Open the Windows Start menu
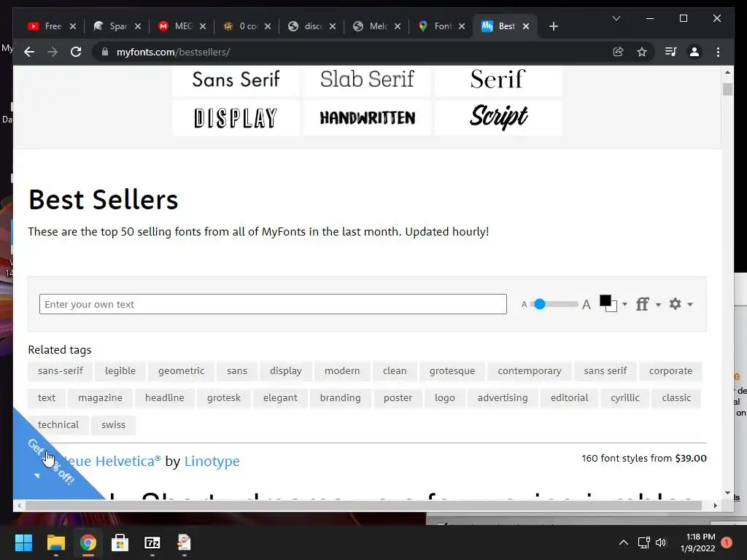 pyautogui.click(x=23, y=542)
